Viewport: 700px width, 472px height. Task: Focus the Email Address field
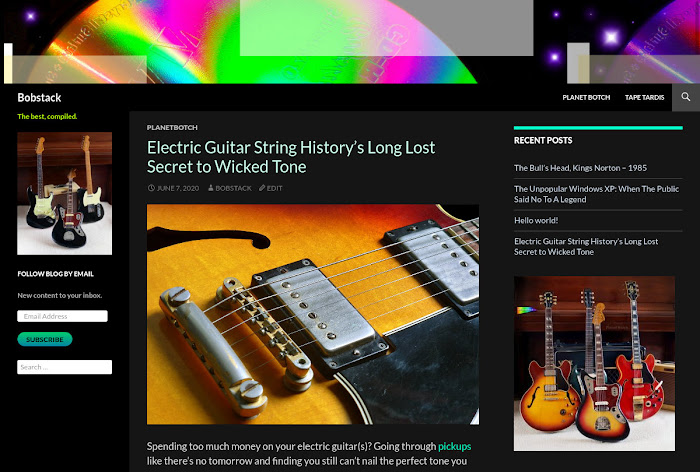(x=62, y=316)
